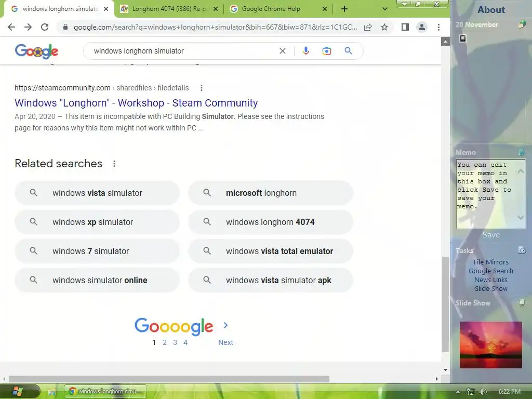Go to results page 4
Screen dimensions: 532x399
185,342
